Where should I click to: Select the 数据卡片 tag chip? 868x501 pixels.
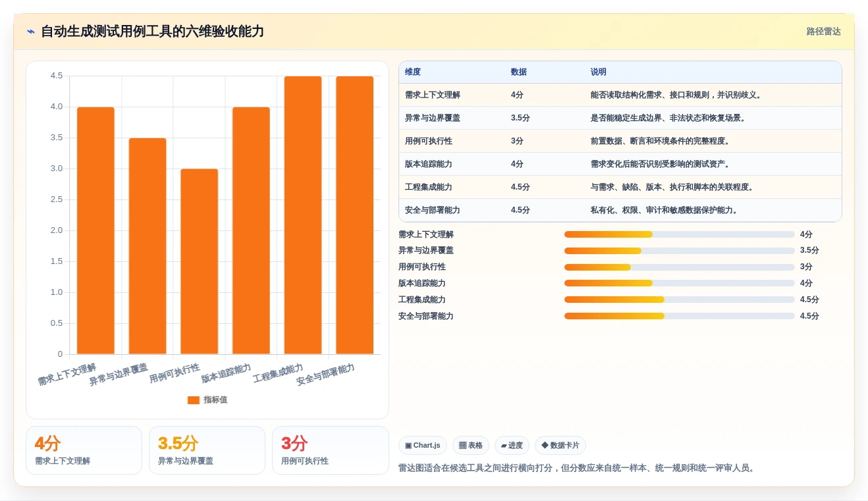560,446
